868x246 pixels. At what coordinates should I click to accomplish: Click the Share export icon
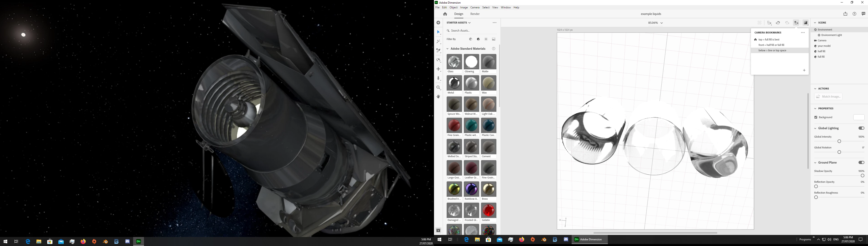[845, 14]
